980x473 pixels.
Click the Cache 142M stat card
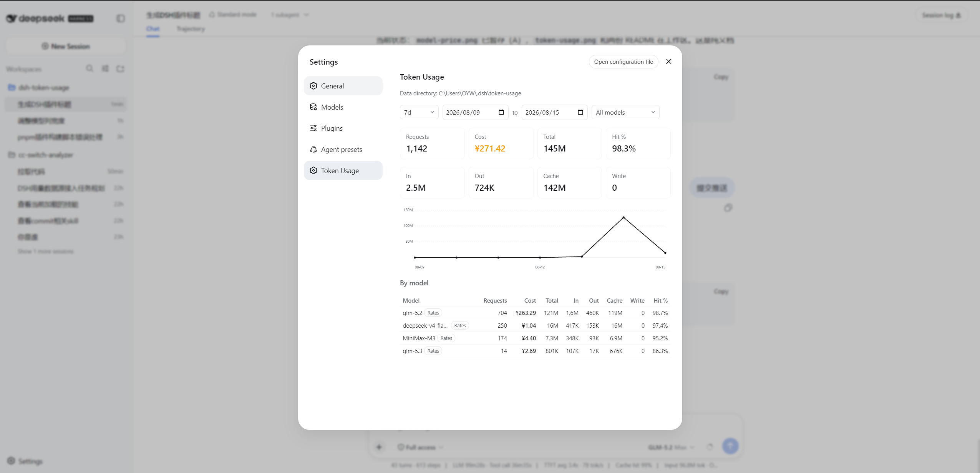click(x=569, y=183)
